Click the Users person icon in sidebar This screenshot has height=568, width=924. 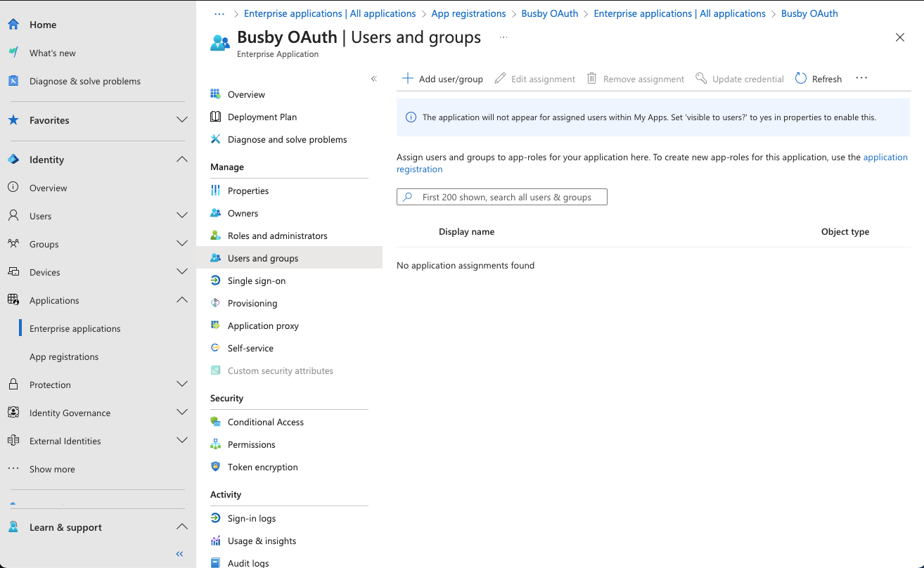tap(13, 216)
